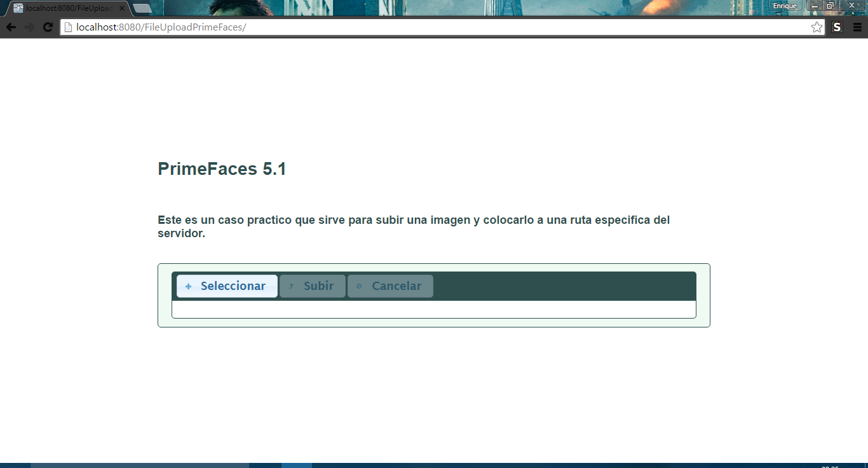Click the cancel circle icon on Cancelar

pyautogui.click(x=359, y=286)
